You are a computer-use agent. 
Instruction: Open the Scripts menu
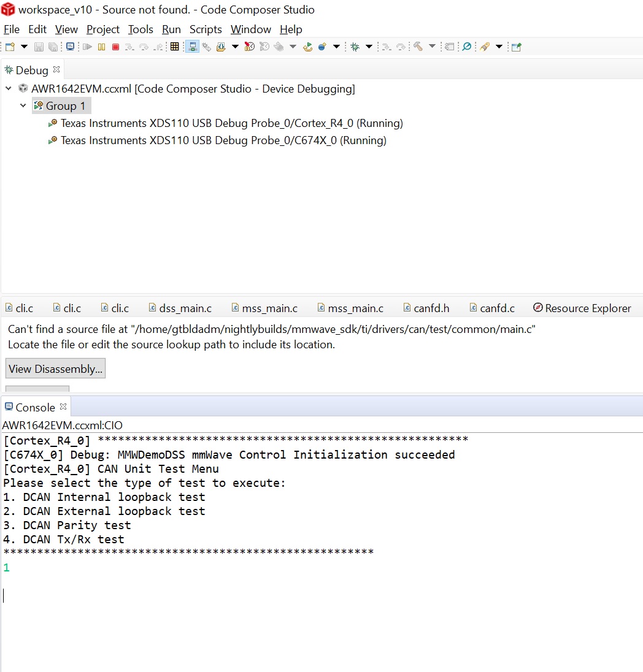pyautogui.click(x=206, y=29)
